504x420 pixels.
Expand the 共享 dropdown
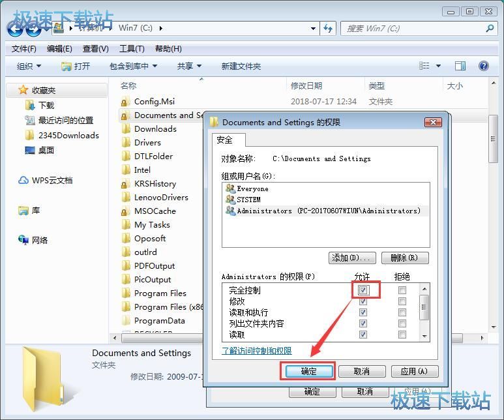click(x=189, y=66)
